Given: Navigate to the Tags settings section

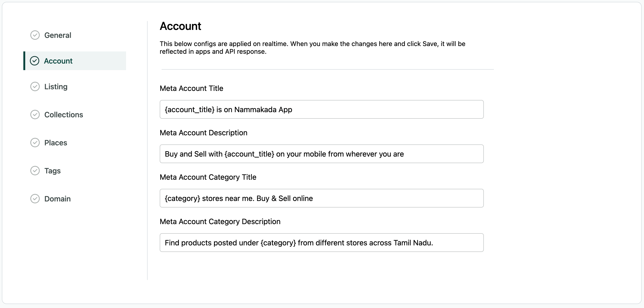Looking at the screenshot, I should (x=52, y=171).
